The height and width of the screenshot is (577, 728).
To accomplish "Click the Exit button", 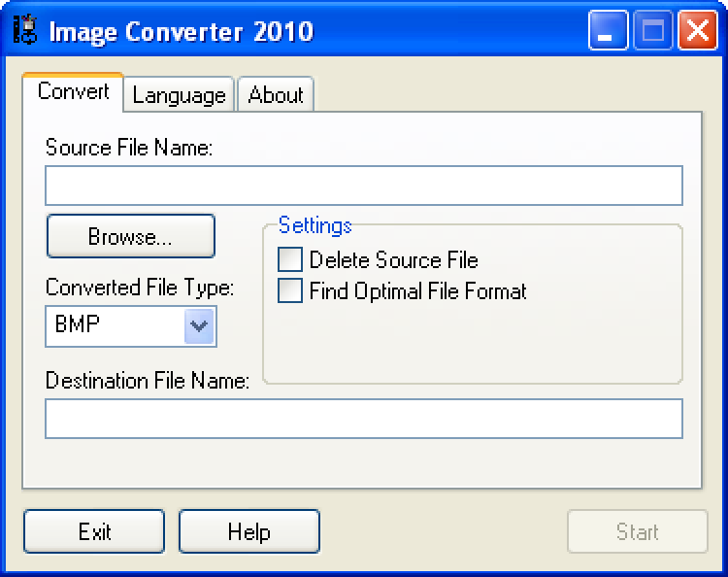I will point(94,531).
